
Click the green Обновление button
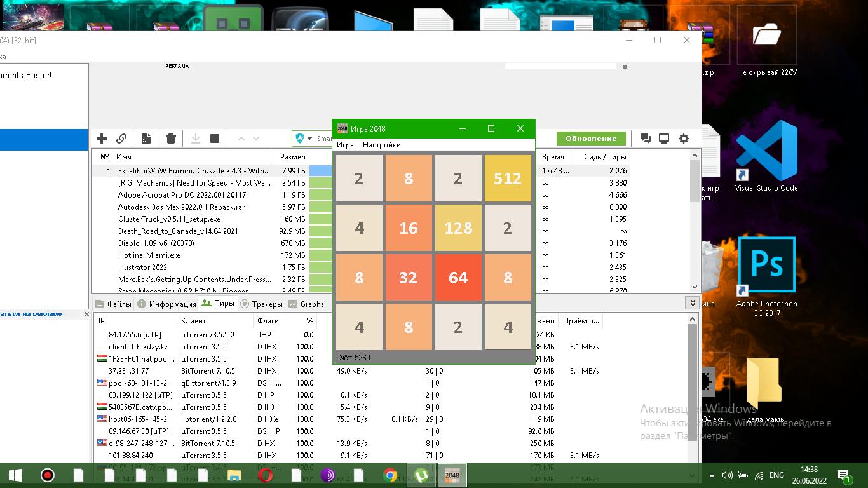(591, 139)
